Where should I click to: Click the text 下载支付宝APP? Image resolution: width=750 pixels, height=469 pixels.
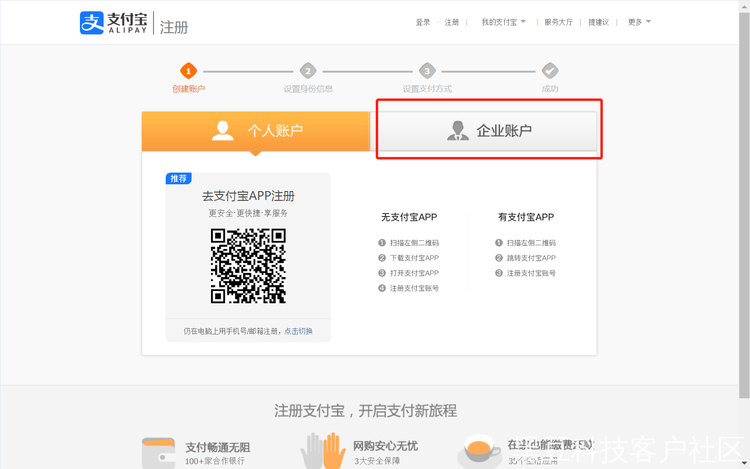tap(414, 258)
